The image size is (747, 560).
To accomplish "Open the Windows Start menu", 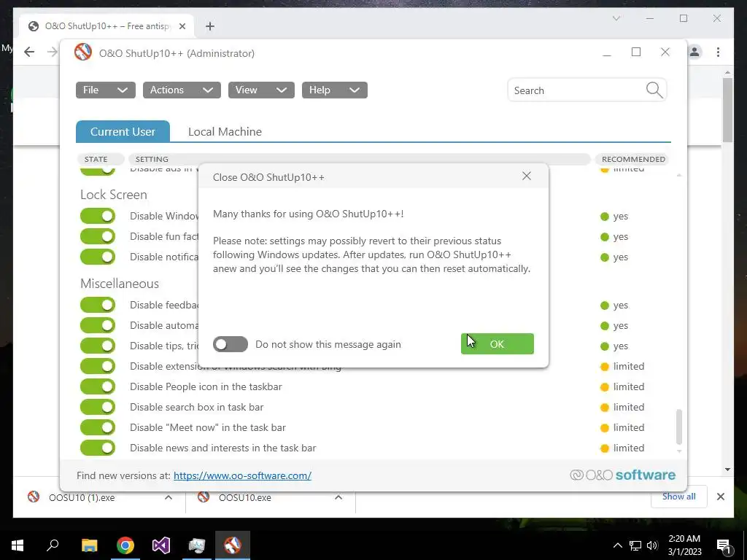I will click(18, 545).
